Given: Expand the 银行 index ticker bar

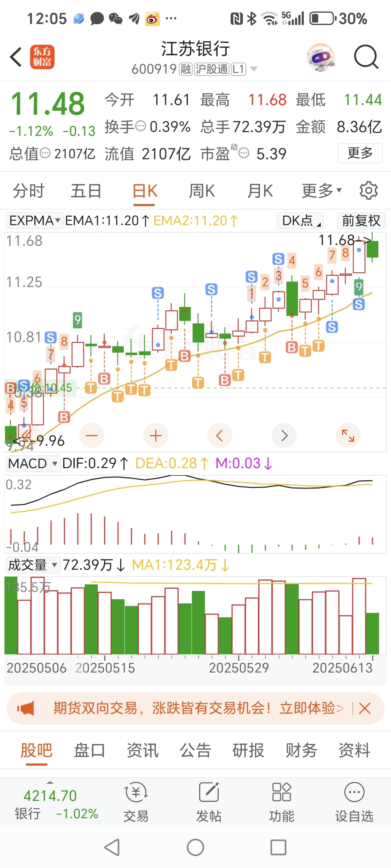Looking at the screenshot, I should point(50,782).
